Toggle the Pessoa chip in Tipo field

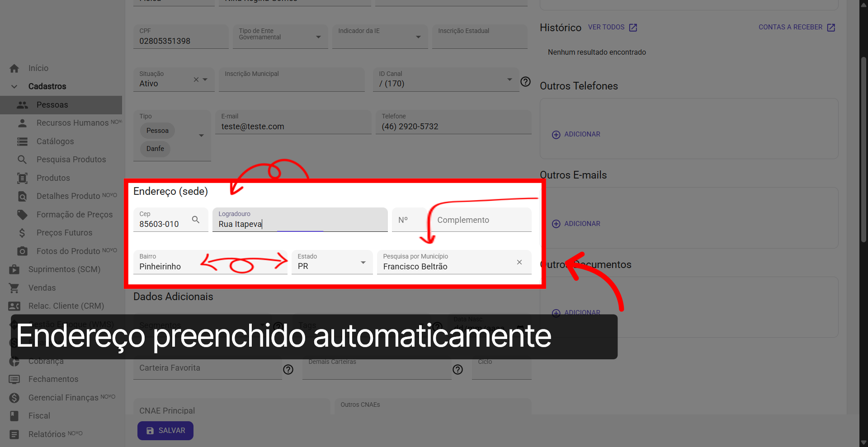pos(157,131)
